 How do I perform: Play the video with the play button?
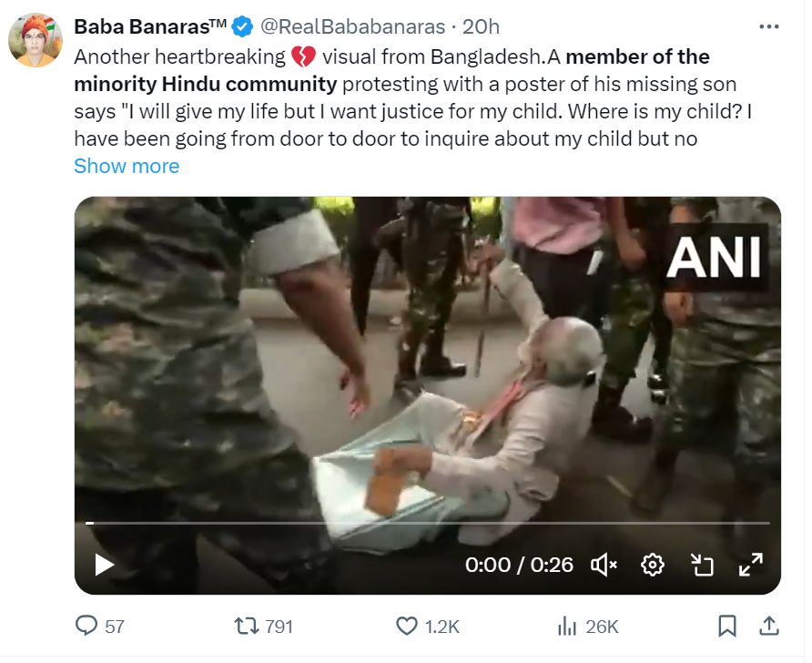[x=104, y=565]
